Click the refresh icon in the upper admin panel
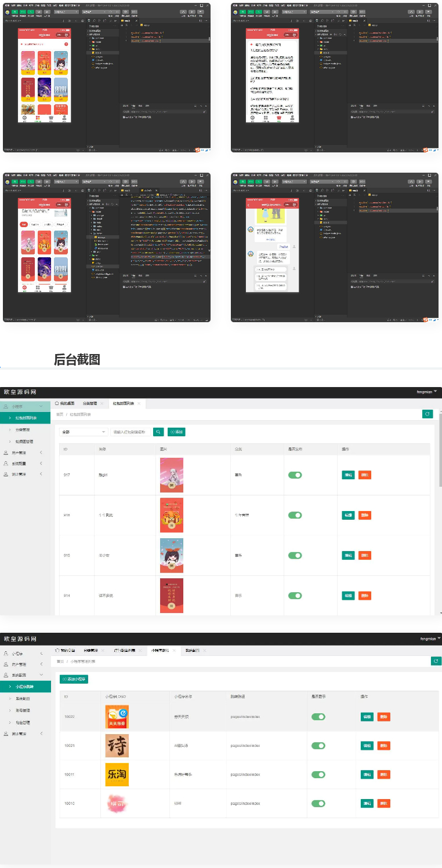This screenshot has width=442, height=868. click(427, 414)
